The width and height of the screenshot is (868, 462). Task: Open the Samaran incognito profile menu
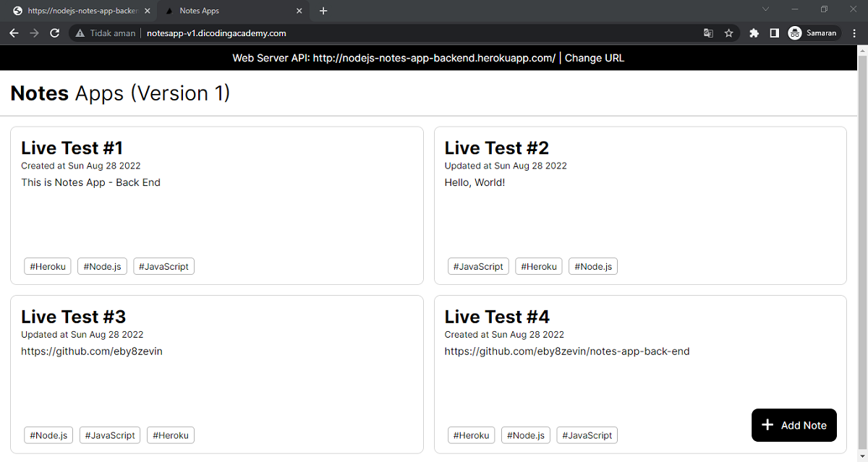click(x=813, y=33)
